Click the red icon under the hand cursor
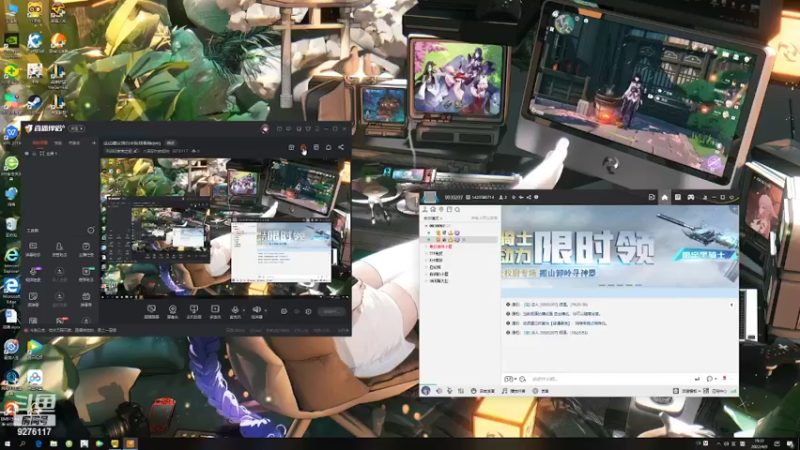This screenshot has width=800, height=450. 304,147
